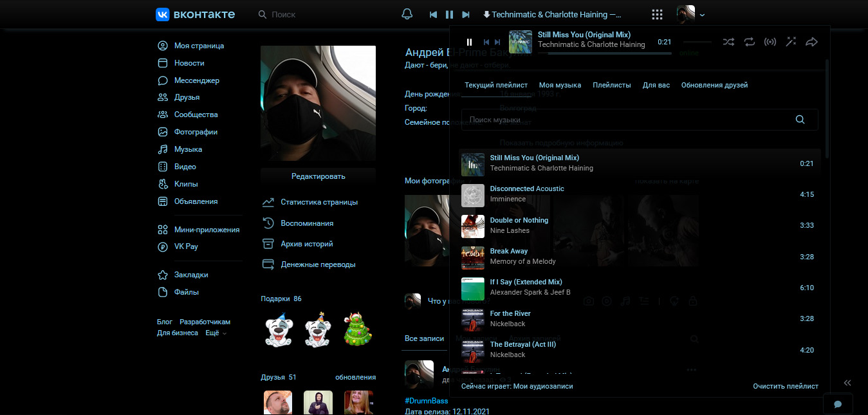Viewport: 868px width, 415px height.
Task: Go to previous track in player panel
Action: [x=486, y=42]
